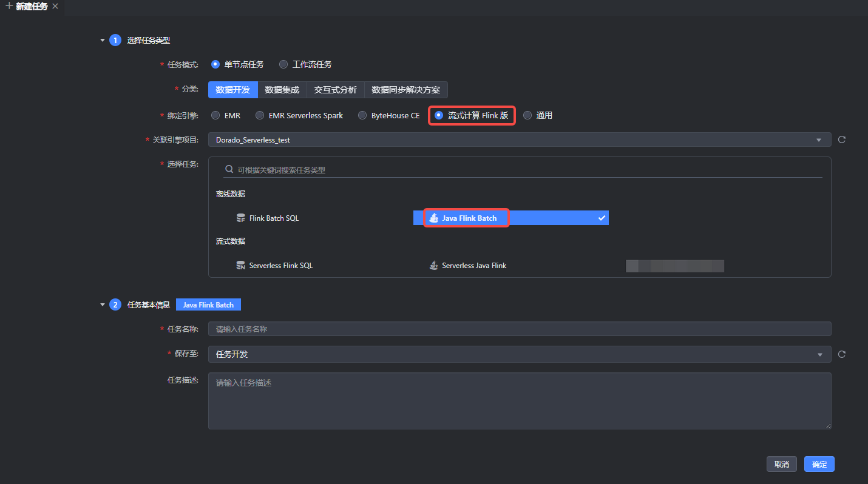Open 关联引擎项目 dropdown Dorado_Serverless_test
Screen dimensions: 868x484
pyautogui.click(x=520, y=139)
